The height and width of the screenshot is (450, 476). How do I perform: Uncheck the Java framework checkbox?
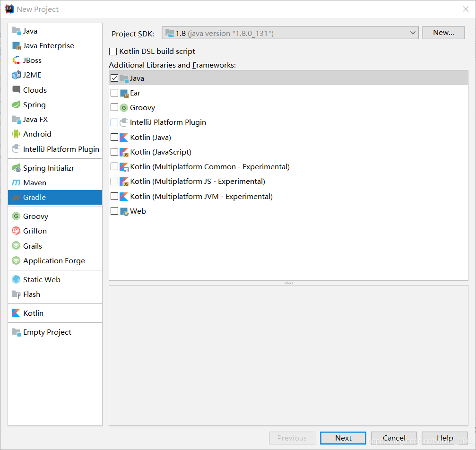coord(114,78)
